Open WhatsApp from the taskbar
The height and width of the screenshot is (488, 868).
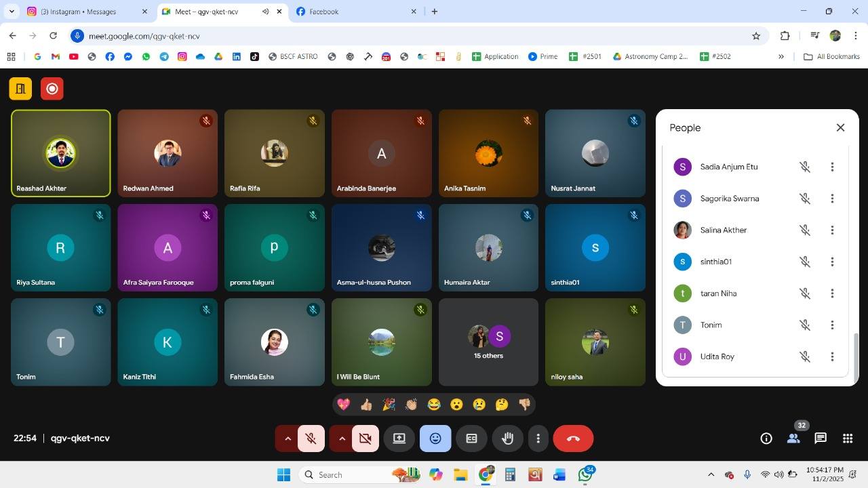(x=585, y=474)
